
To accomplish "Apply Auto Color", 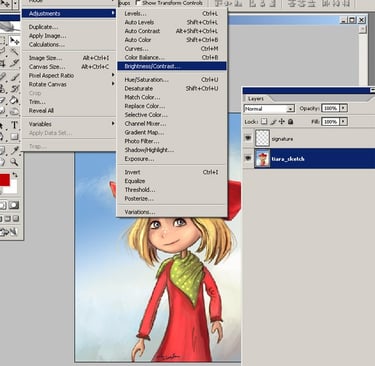I will (x=172, y=40).
